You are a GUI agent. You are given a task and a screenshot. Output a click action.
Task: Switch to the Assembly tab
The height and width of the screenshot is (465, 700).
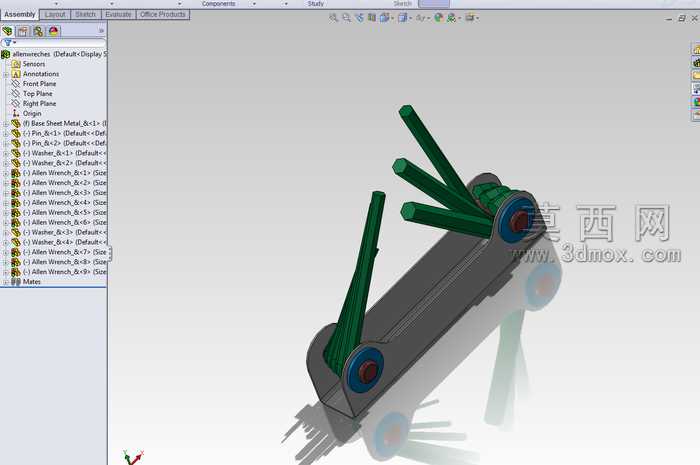(x=20, y=14)
